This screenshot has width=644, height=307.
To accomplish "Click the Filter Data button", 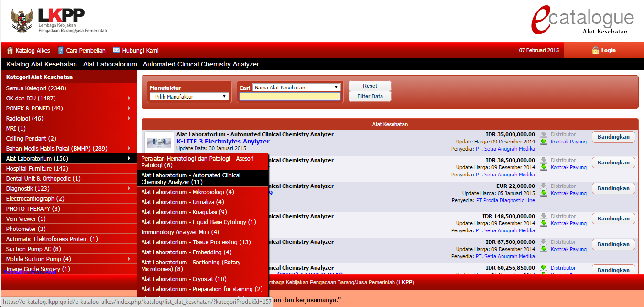I will 370,96.
